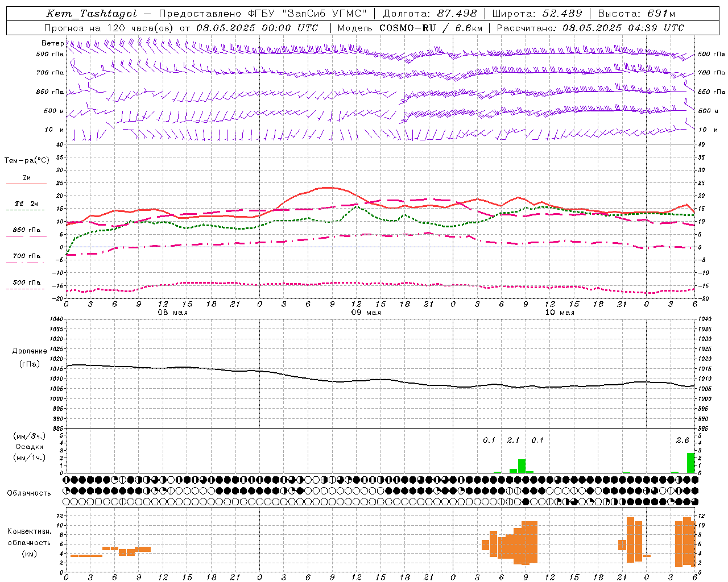728x582 pixels.
Task: Click the 10 м wind level label on left
Action: tap(54, 130)
